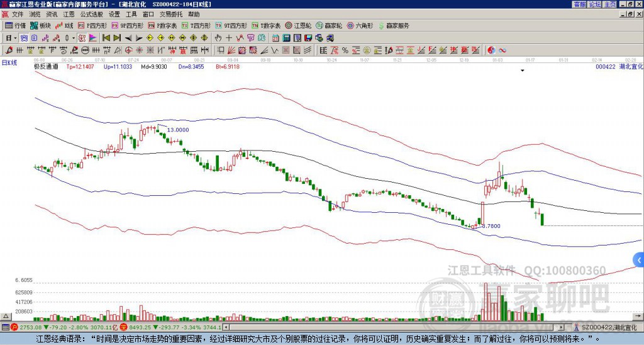Click the truck icon on toolbar
The image size is (644, 345).
click(331, 38)
